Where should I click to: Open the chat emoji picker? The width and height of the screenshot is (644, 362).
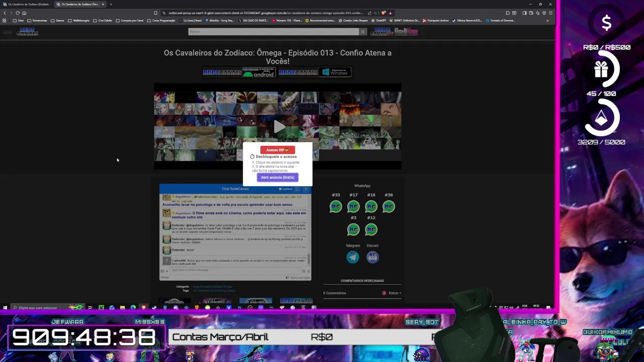tap(304, 271)
